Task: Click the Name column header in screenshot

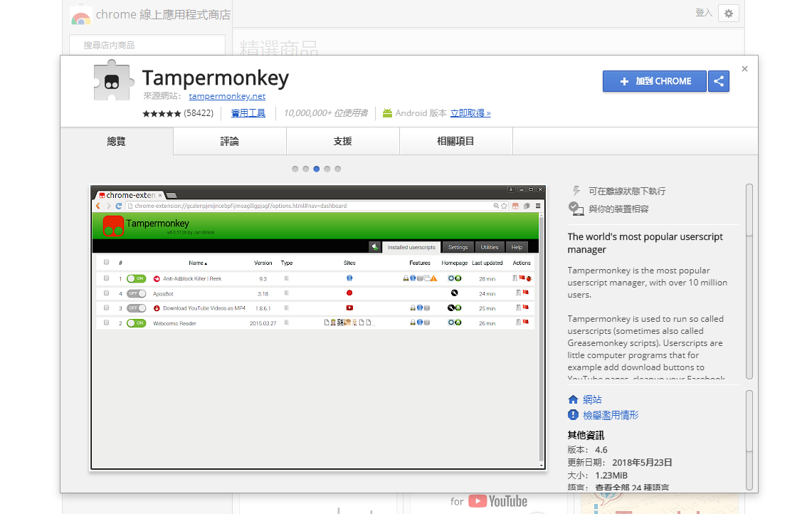Action: coord(198,263)
